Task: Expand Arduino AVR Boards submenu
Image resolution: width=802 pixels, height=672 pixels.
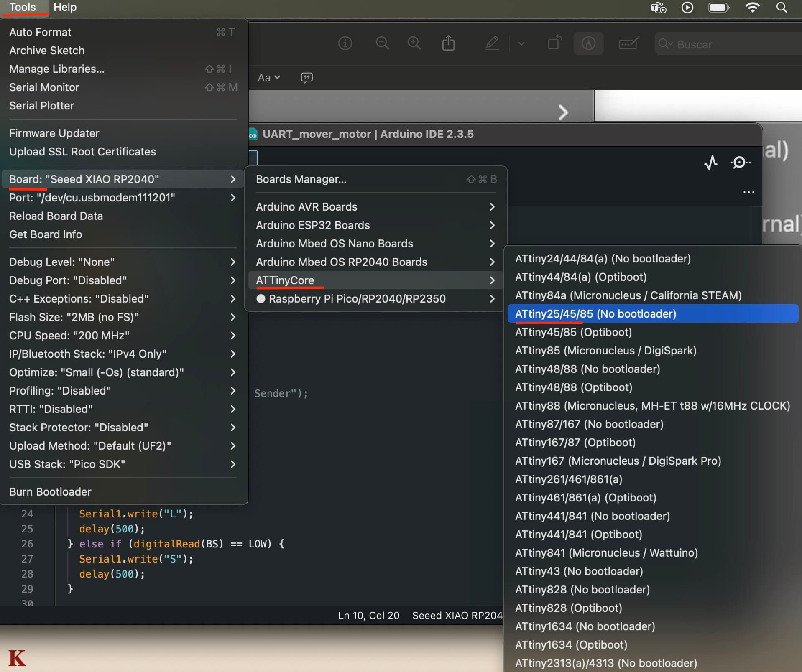Action: point(376,207)
